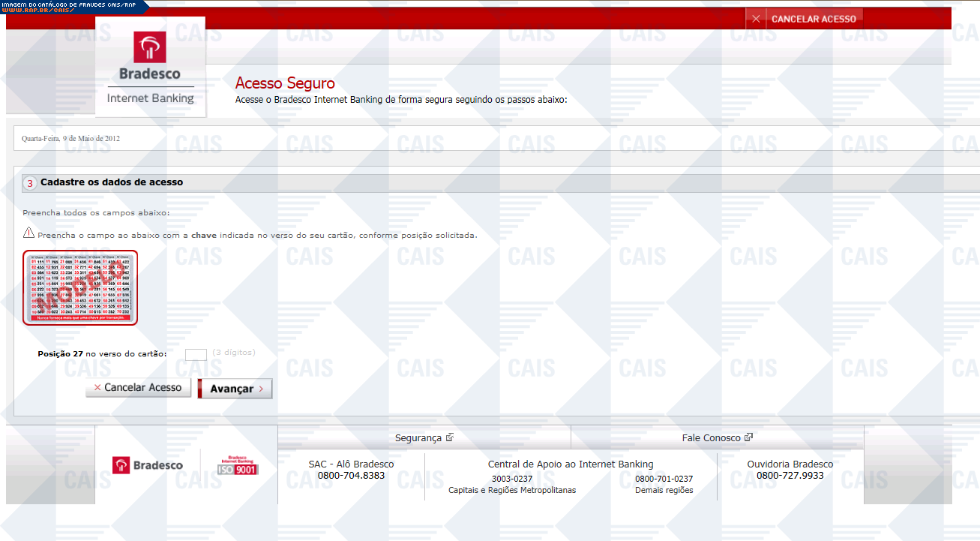Click the SAC number 0800-704.8383
This screenshot has height=541, width=980.
pyautogui.click(x=351, y=476)
